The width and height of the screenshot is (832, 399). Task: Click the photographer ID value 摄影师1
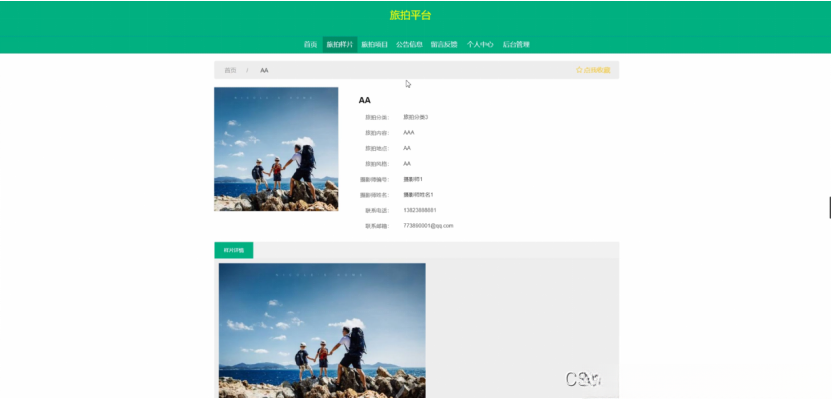click(x=413, y=179)
